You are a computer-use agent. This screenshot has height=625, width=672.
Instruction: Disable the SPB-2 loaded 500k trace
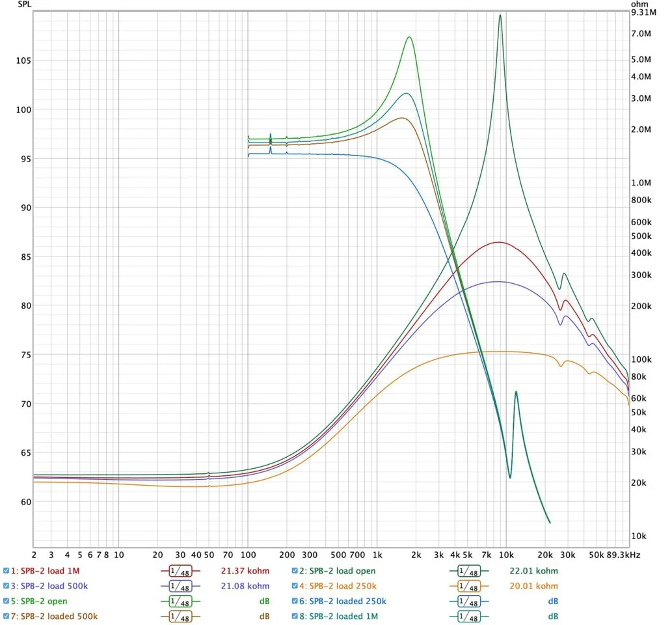click(x=7, y=616)
